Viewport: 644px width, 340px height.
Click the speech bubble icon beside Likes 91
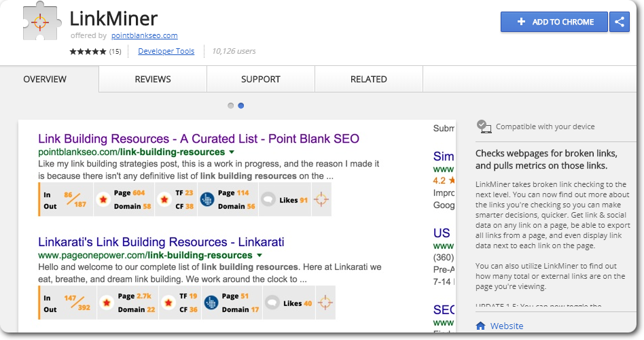268,199
